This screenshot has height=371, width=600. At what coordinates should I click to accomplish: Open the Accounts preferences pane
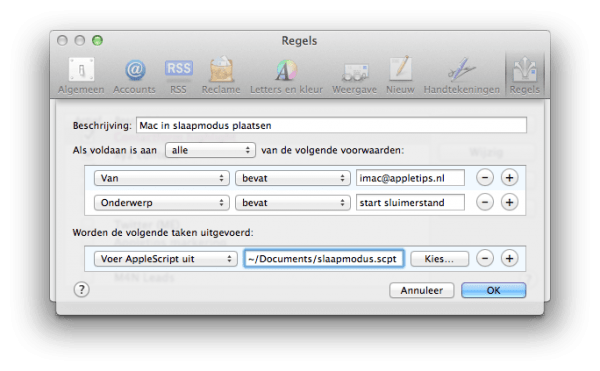[134, 76]
